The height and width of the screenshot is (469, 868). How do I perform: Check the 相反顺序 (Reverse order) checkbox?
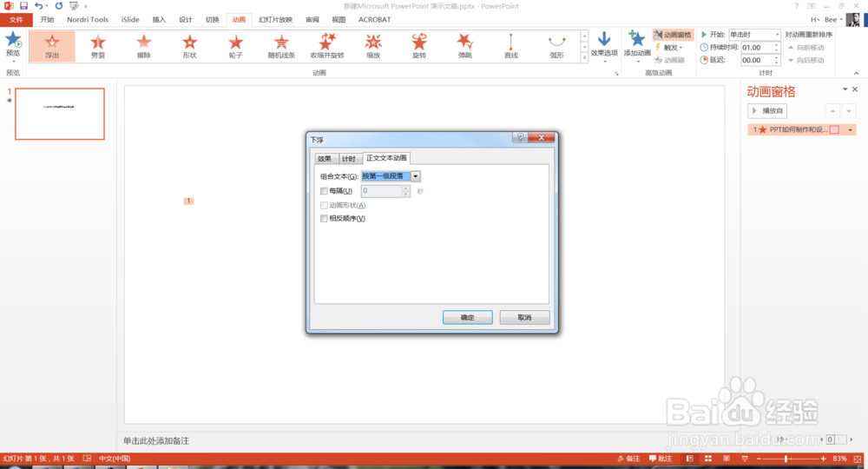click(x=324, y=219)
